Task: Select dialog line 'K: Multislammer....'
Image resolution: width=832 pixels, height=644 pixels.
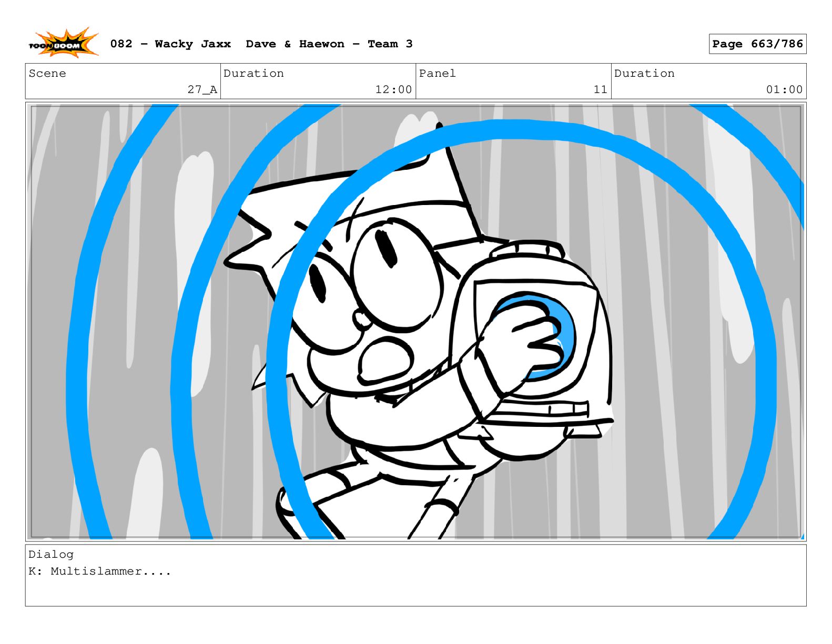Action: pyautogui.click(x=100, y=571)
